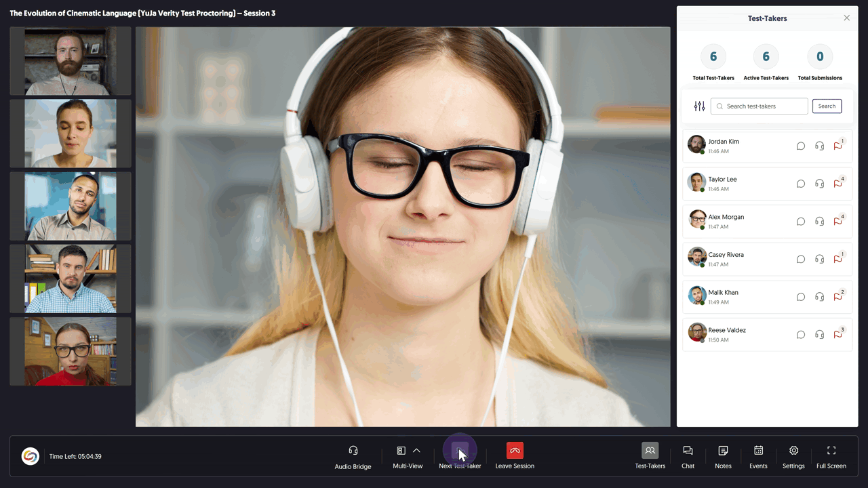The height and width of the screenshot is (488, 868).
Task: Open chat with Jordan Kim
Action: tap(800, 146)
